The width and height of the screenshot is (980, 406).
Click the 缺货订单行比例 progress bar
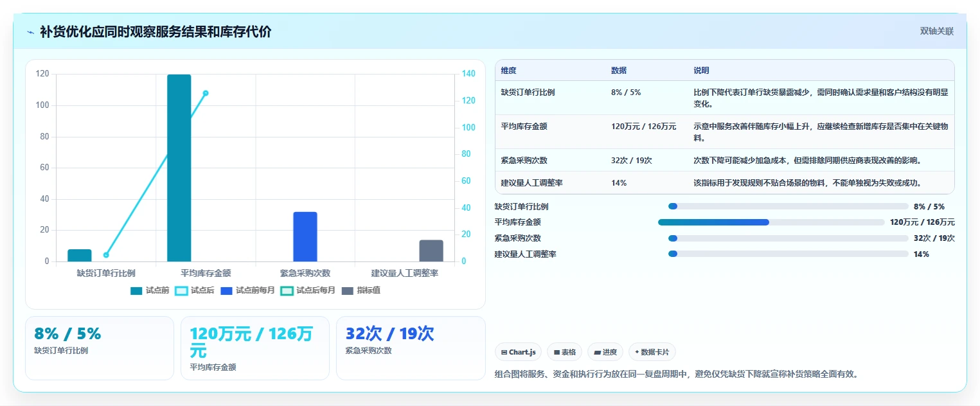(788, 206)
